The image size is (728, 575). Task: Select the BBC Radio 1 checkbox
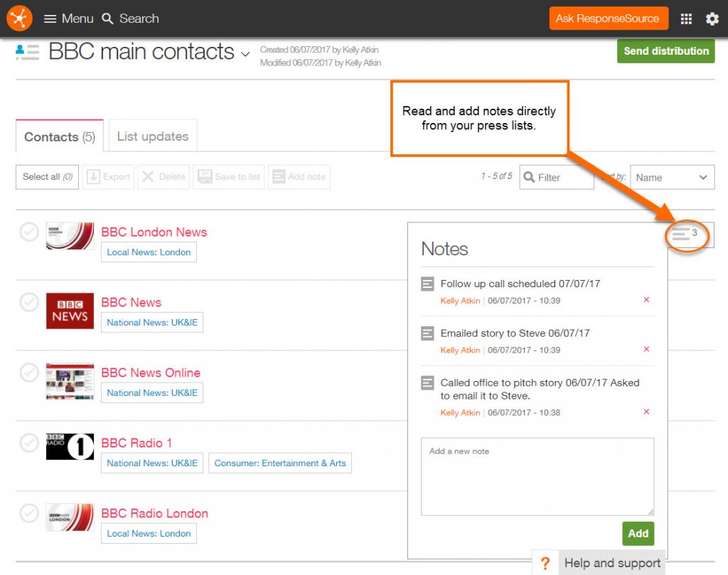point(29,443)
